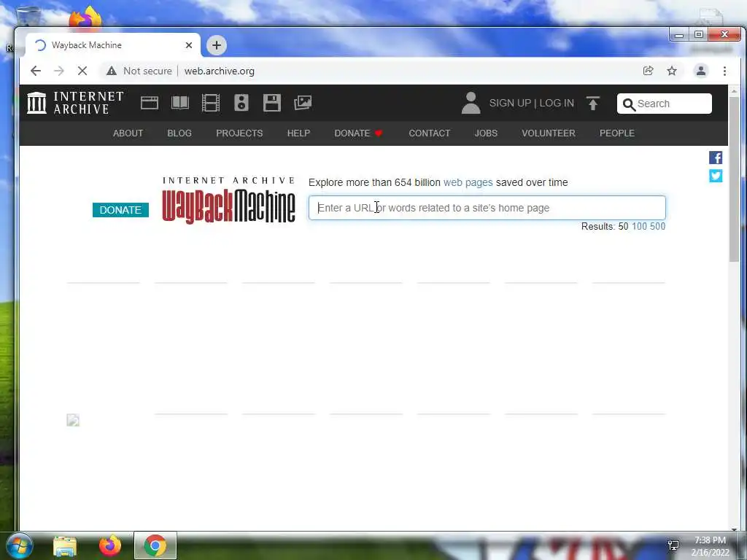Click the broken image placeholder

[x=73, y=420]
